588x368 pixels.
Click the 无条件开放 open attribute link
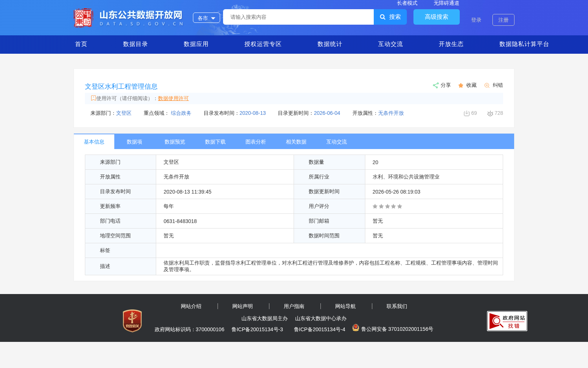point(391,113)
